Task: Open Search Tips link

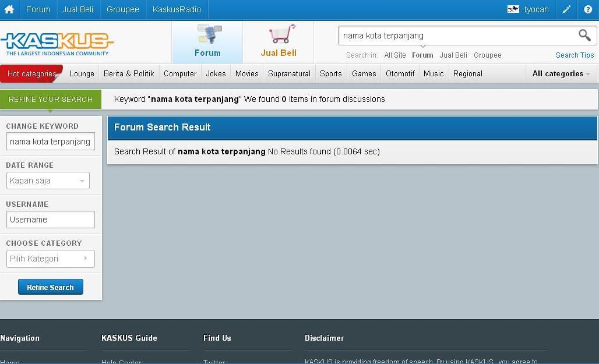Action: [575, 55]
